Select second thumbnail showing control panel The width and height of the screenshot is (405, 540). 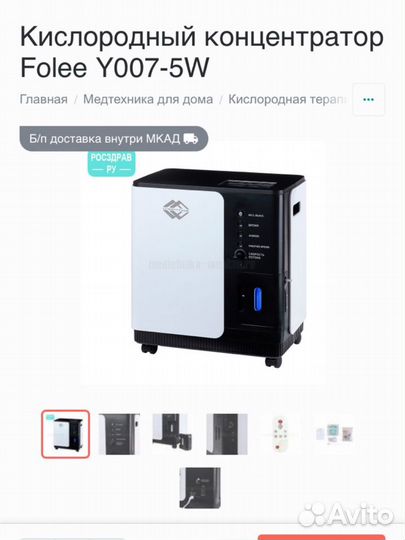(119, 434)
